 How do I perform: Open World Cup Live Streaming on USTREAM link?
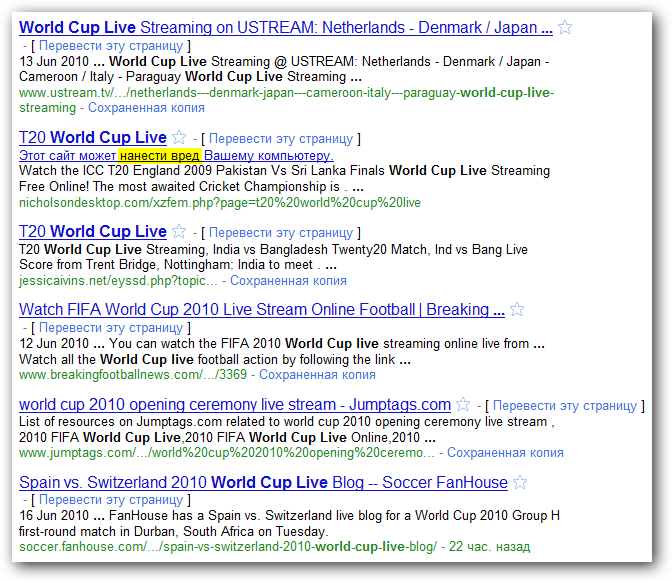(286, 27)
